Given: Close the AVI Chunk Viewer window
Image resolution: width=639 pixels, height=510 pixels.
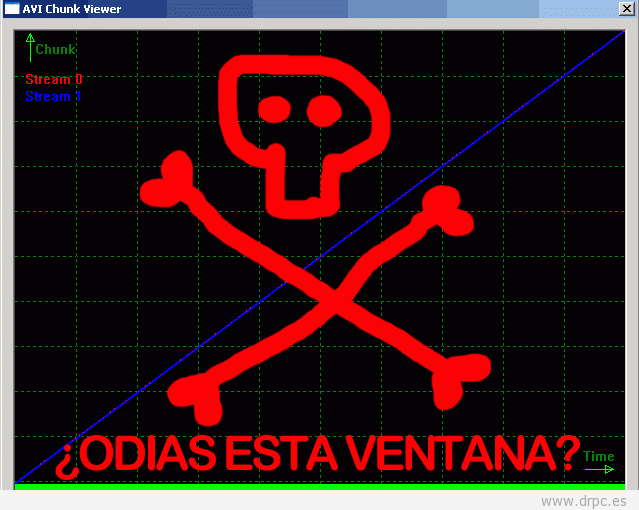Looking at the screenshot, I should click(626, 9).
